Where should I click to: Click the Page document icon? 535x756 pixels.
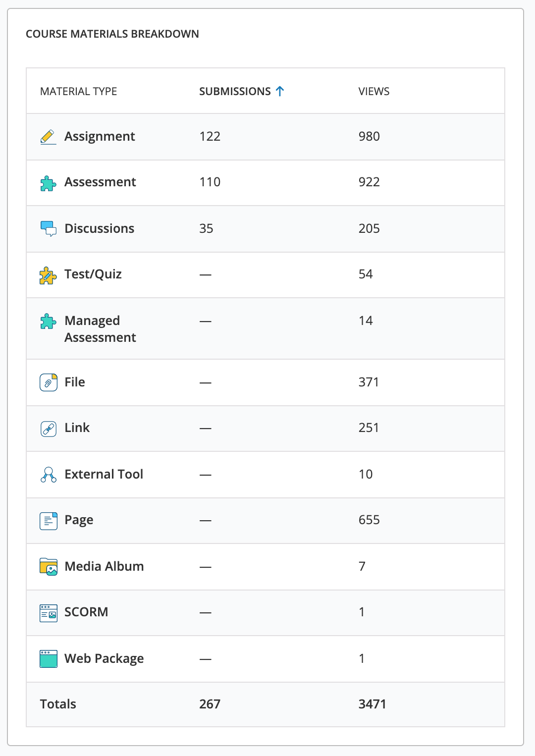48,521
